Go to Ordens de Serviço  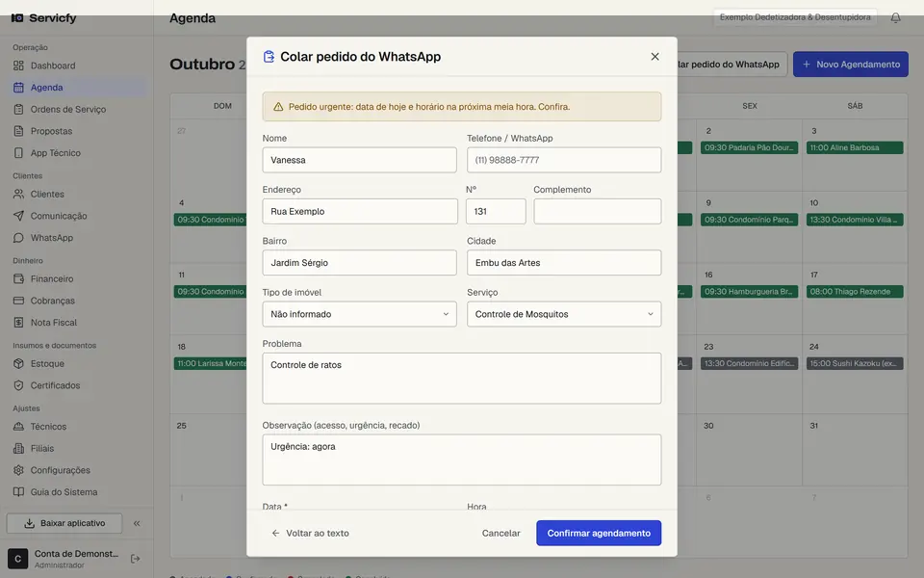[78, 109]
